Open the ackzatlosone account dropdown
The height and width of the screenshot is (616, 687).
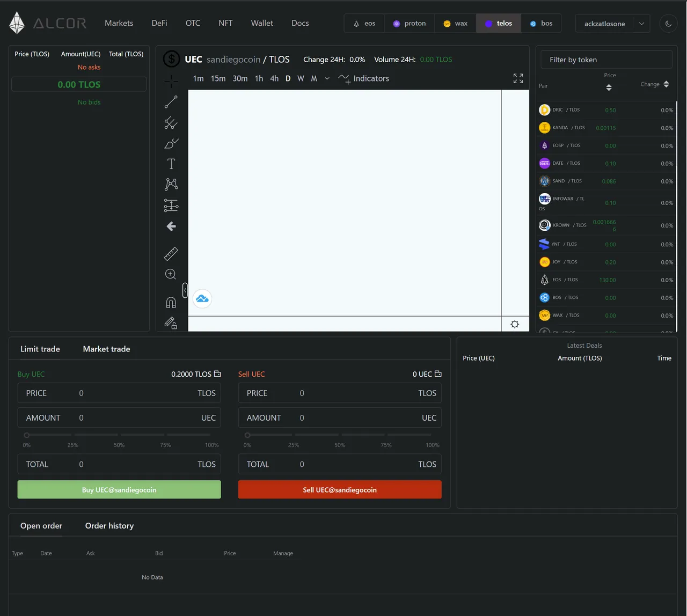pyautogui.click(x=612, y=24)
